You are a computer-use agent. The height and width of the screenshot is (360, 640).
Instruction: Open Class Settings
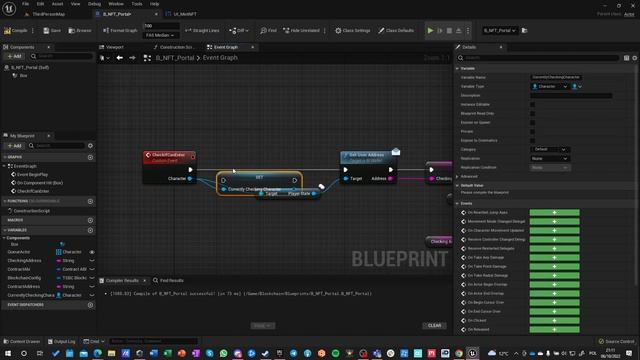click(x=353, y=31)
